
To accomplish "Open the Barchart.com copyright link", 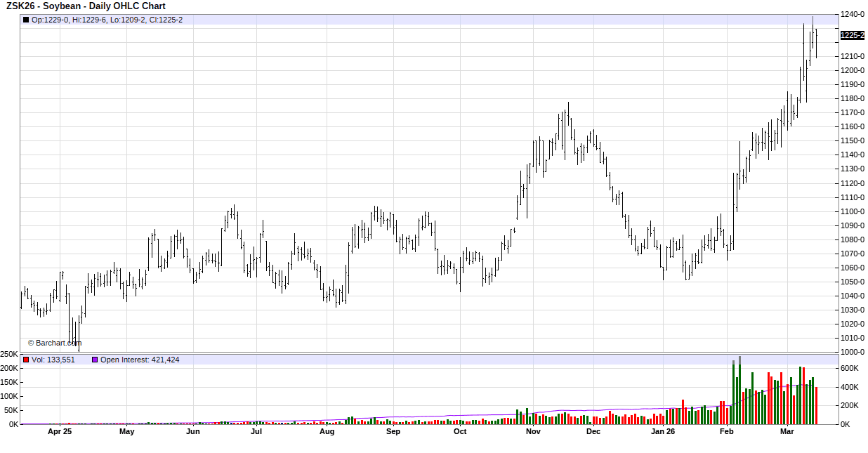I will coord(55,343).
